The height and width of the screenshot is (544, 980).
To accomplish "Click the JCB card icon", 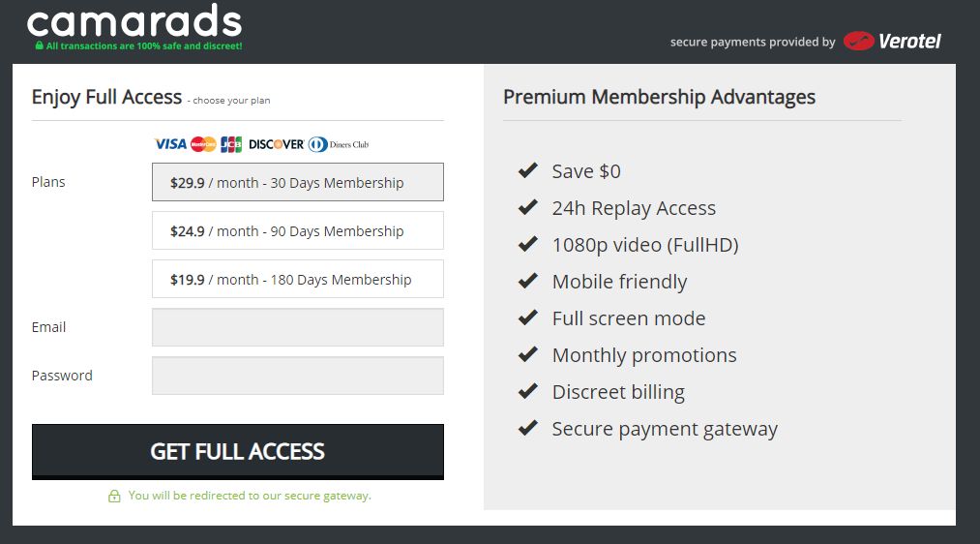I will click(231, 144).
